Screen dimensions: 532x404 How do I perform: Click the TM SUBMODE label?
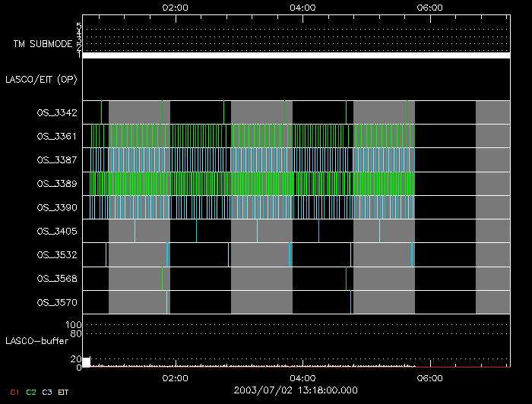tap(42, 43)
